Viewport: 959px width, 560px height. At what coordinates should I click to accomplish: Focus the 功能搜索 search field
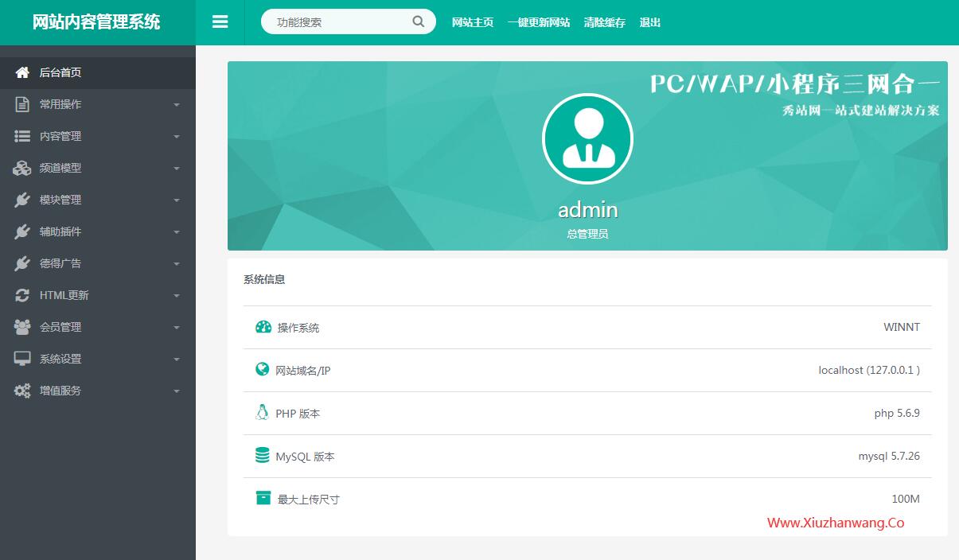[x=338, y=22]
